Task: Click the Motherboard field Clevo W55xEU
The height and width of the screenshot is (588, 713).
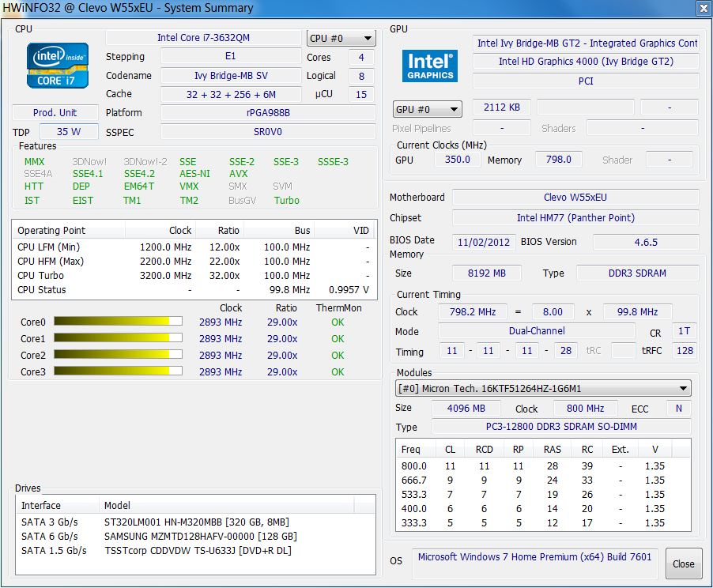Action: (575, 197)
